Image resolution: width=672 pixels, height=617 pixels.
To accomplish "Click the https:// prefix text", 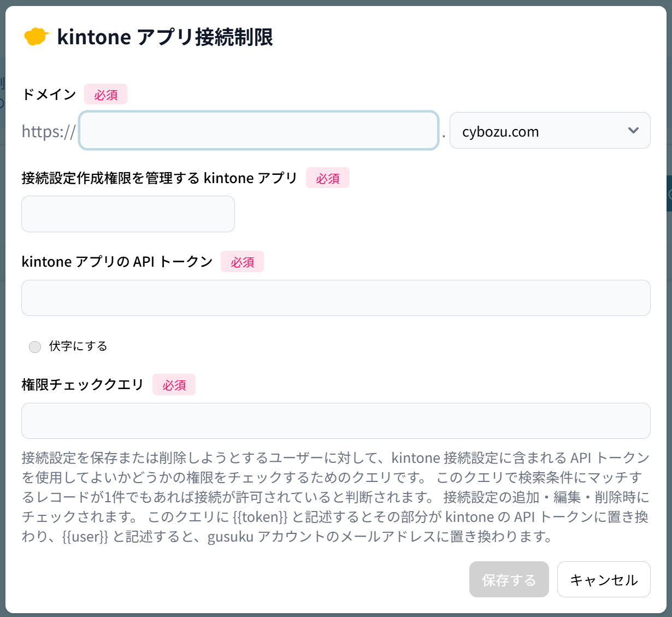I will pos(49,131).
